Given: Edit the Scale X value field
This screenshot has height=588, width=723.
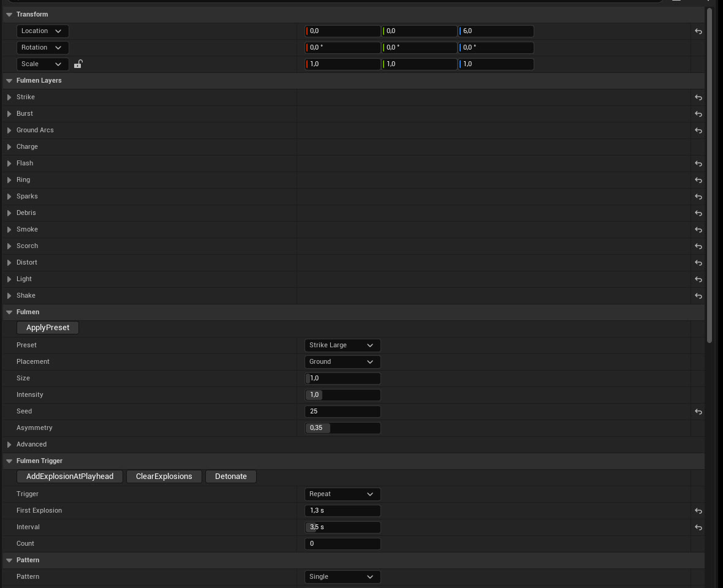Looking at the screenshot, I should coord(343,64).
